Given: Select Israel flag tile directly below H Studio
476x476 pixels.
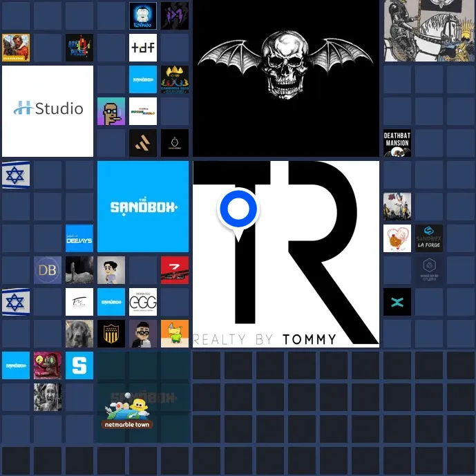Looking at the screenshot, I should [16, 175].
